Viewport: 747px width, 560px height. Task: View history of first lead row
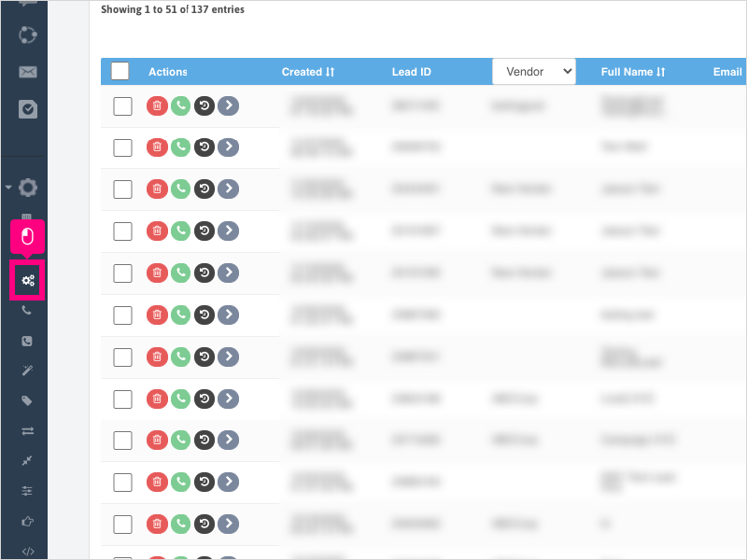point(204,105)
